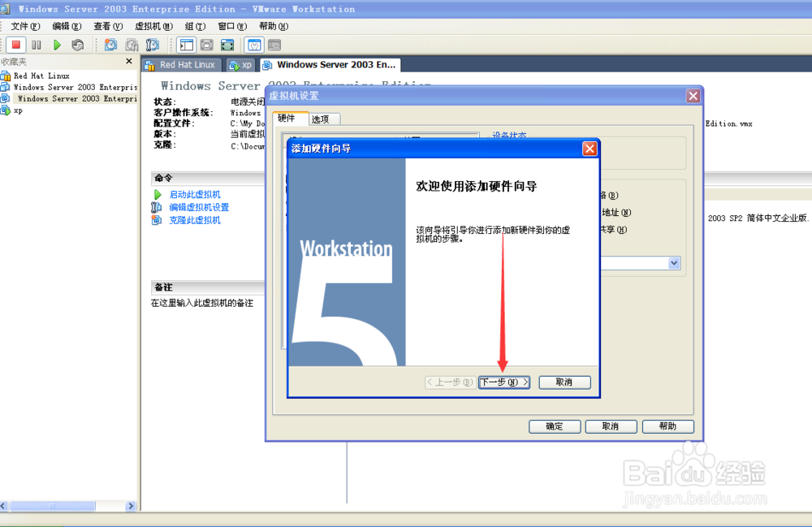This screenshot has height=527, width=812.
Task: Click the 启动此虚拟机 link
Action: coord(195,195)
